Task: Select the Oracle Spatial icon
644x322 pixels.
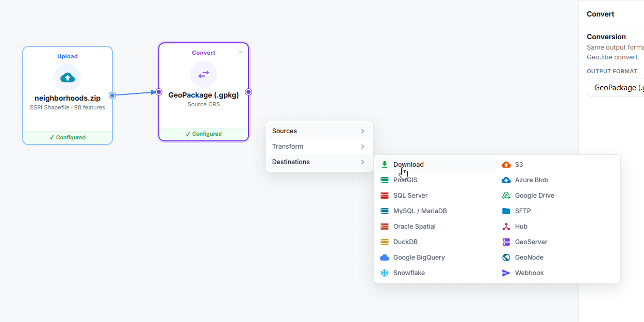Action: pos(384,227)
